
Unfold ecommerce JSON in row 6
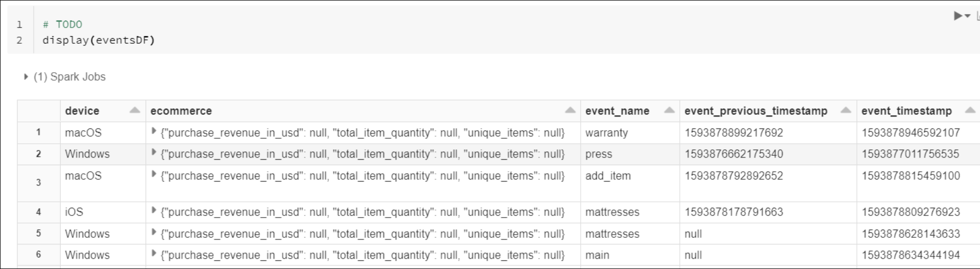click(x=154, y=254)
